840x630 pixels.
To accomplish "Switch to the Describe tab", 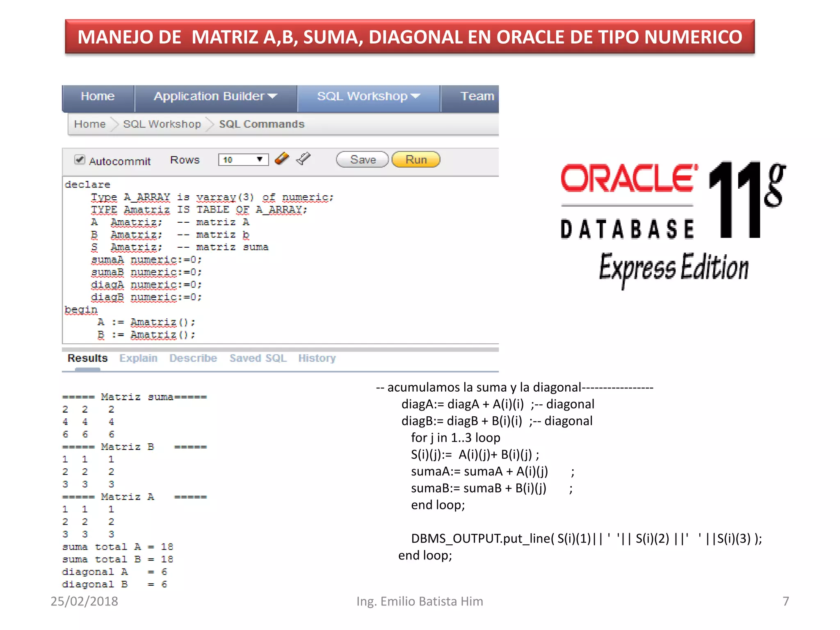I will (193, 358).
